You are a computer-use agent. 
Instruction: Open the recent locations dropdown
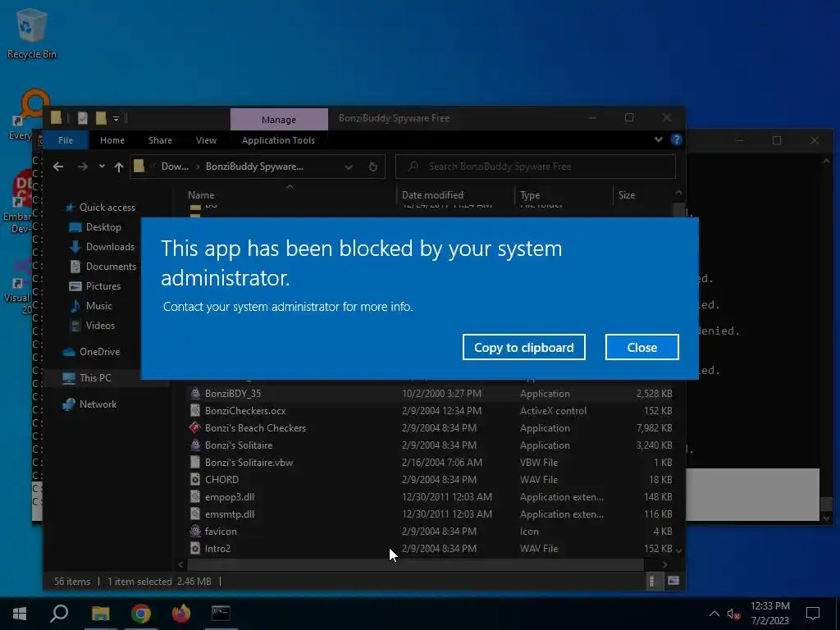tap(102, 167)
